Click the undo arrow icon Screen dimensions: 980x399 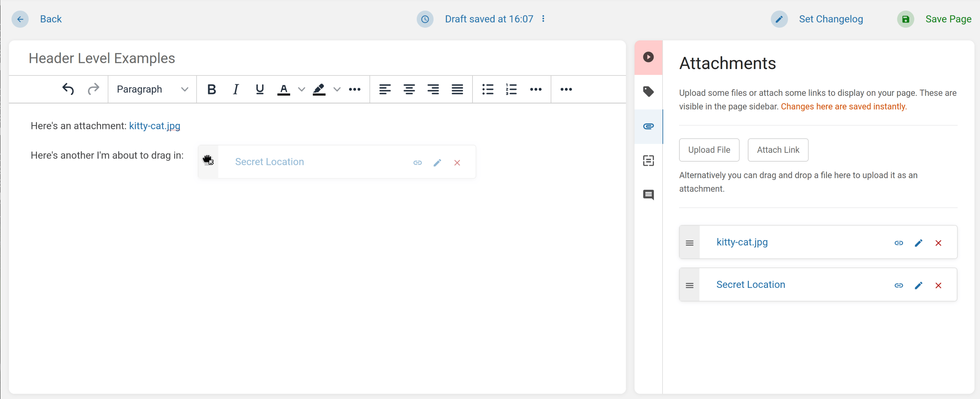click(x=68, y=89)
